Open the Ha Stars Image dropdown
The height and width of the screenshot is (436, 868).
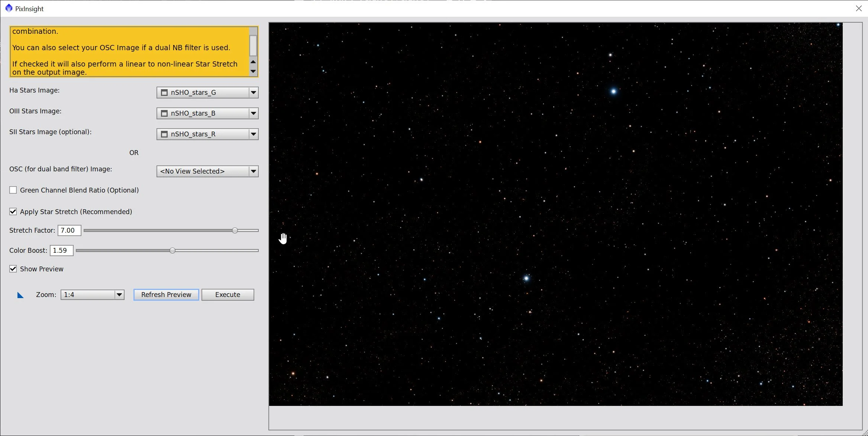253,93
